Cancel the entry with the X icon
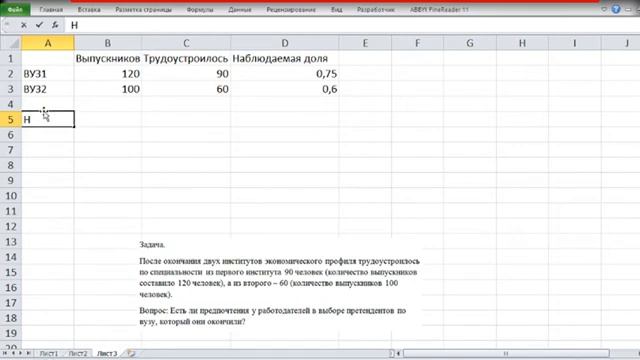This screenshot has height=360, width=640. 24,25
